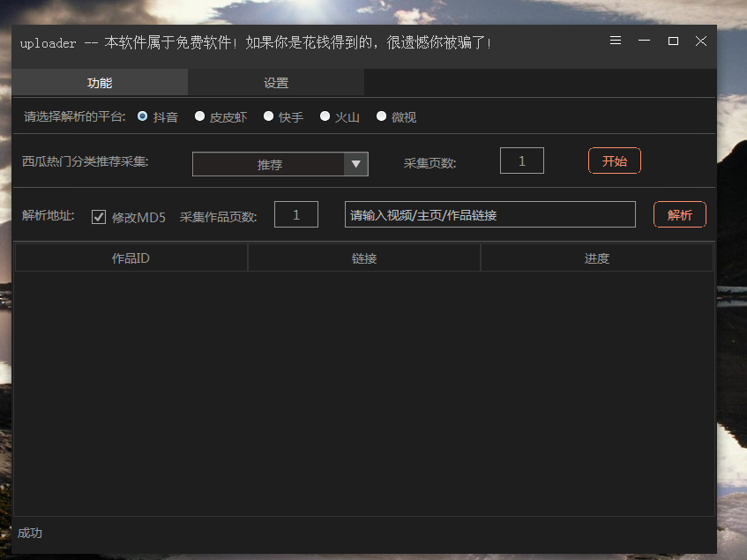Click the uploader title bar text

coord(256,43)
